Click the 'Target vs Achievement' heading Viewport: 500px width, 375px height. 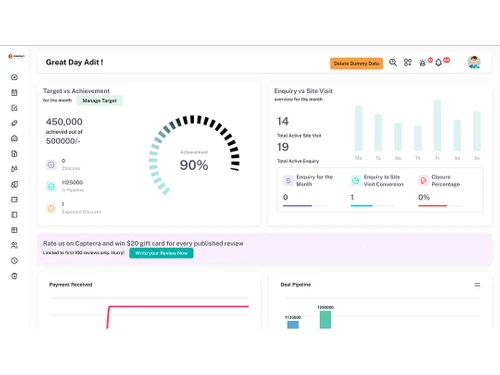pyautogui.click(x=76, y=91)
